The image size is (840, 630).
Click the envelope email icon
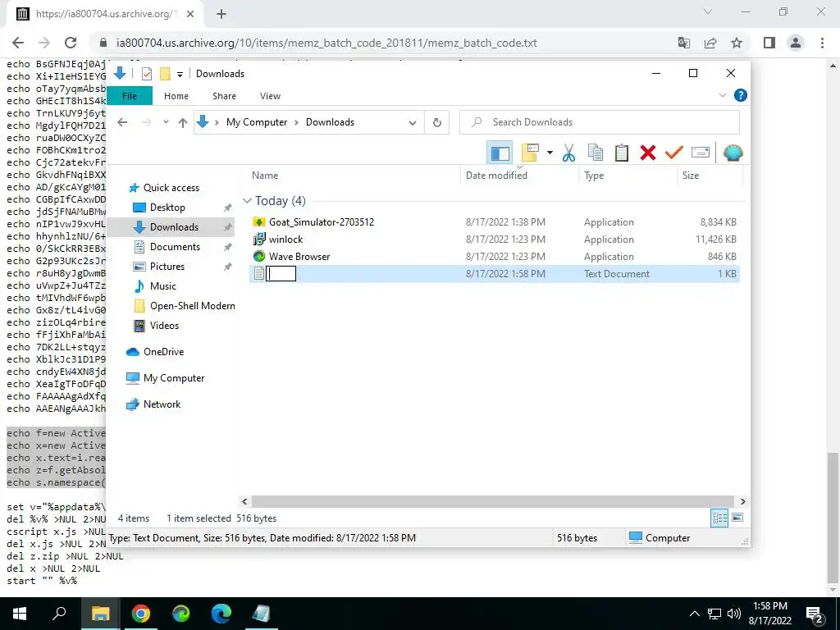pos(701,153)
